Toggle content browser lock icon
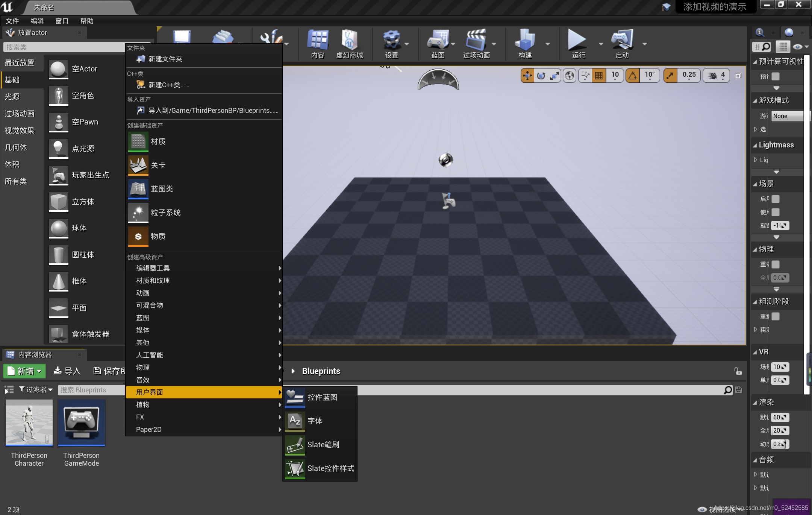 (738, 371)
